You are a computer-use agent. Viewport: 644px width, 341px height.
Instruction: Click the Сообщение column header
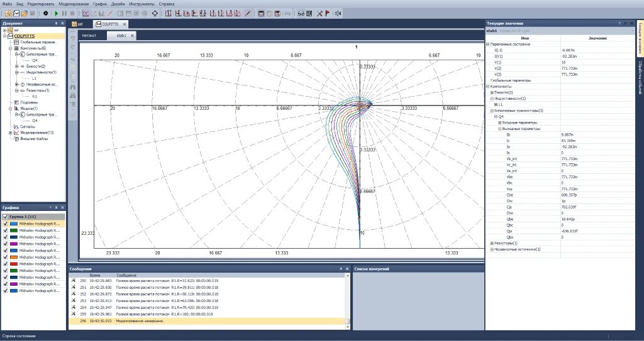[x=126, y=275]
